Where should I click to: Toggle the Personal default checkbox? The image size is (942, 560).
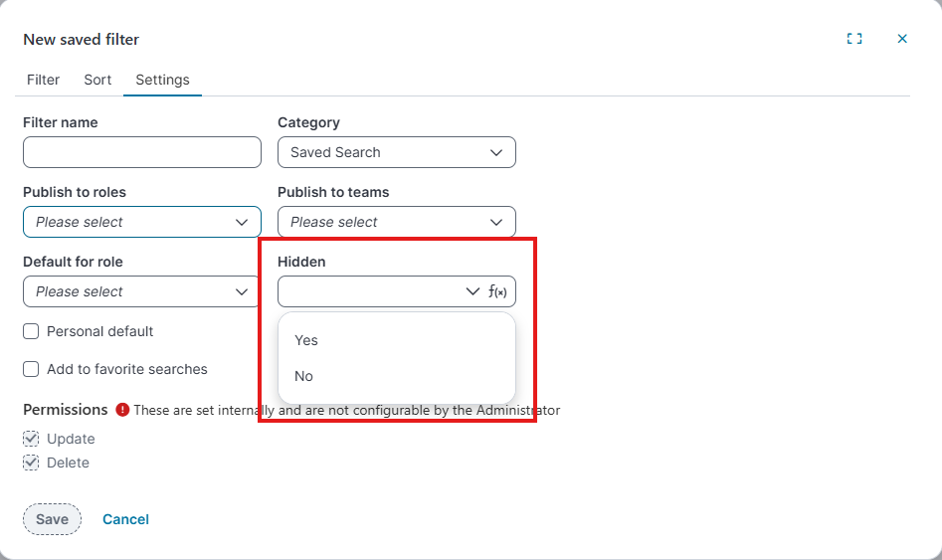[31, 331]
